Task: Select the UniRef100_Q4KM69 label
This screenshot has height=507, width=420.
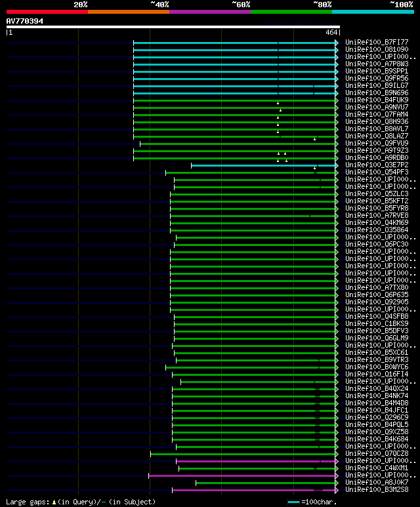Action: (x=377, y=222)
